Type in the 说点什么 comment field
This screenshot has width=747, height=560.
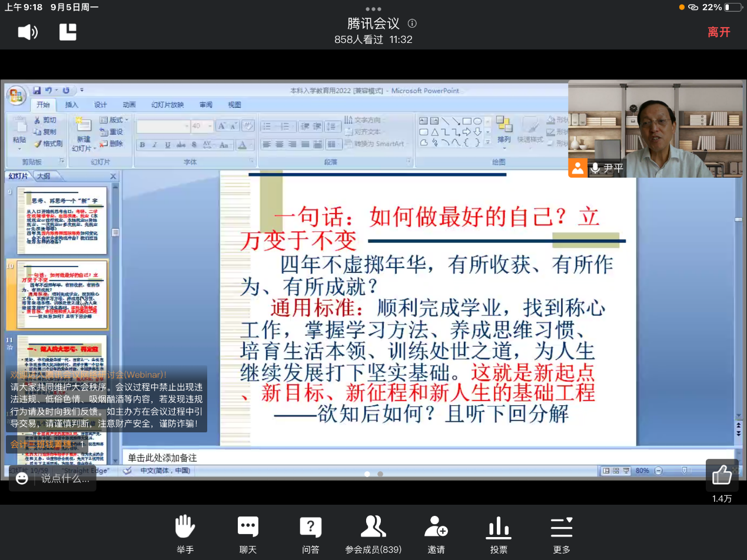[65, 479]
